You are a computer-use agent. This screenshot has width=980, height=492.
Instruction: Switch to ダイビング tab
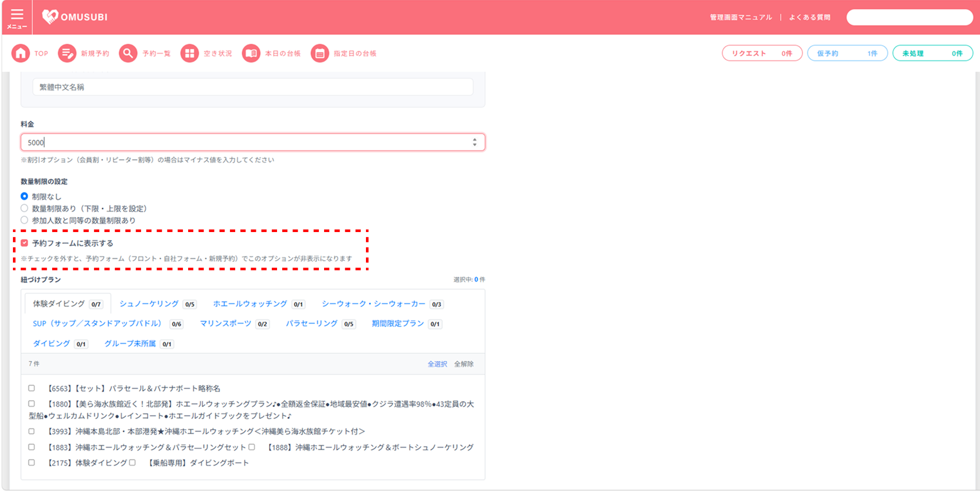coord(60,344)
